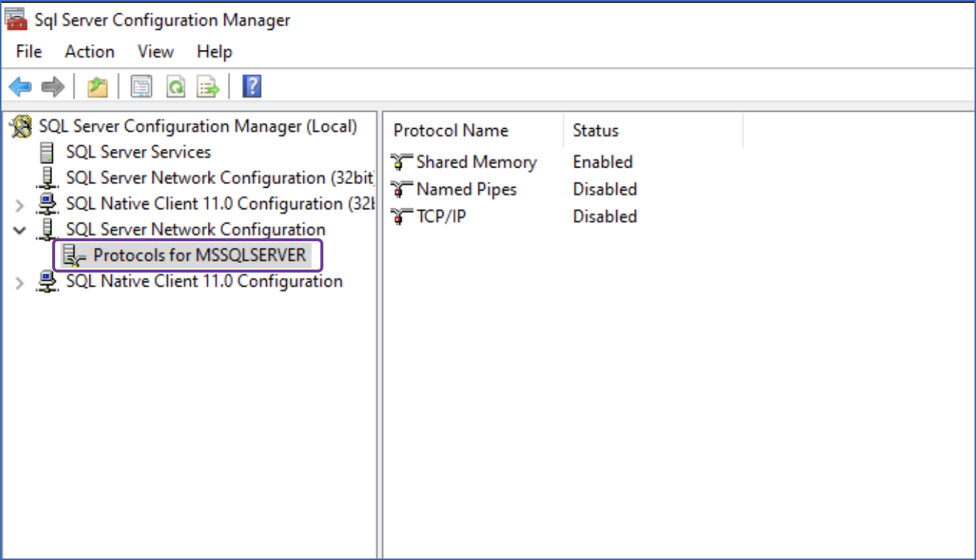This screenshot has width=976, height=560.
Task: Select Protocols for MSSQLSERVER
Action: [x=200, y=255]
